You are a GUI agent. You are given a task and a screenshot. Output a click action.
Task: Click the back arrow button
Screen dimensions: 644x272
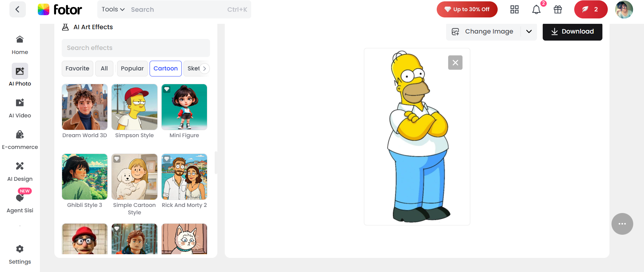[17, 9]
